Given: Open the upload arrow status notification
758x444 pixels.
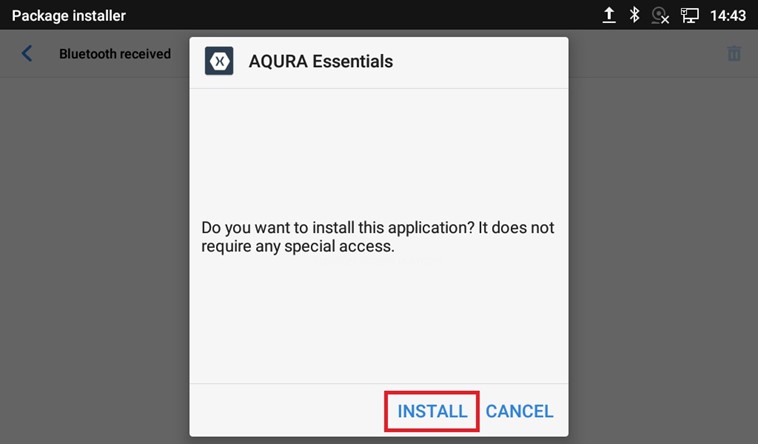Looking at the screenshot, I should click(x=609, y=15).
